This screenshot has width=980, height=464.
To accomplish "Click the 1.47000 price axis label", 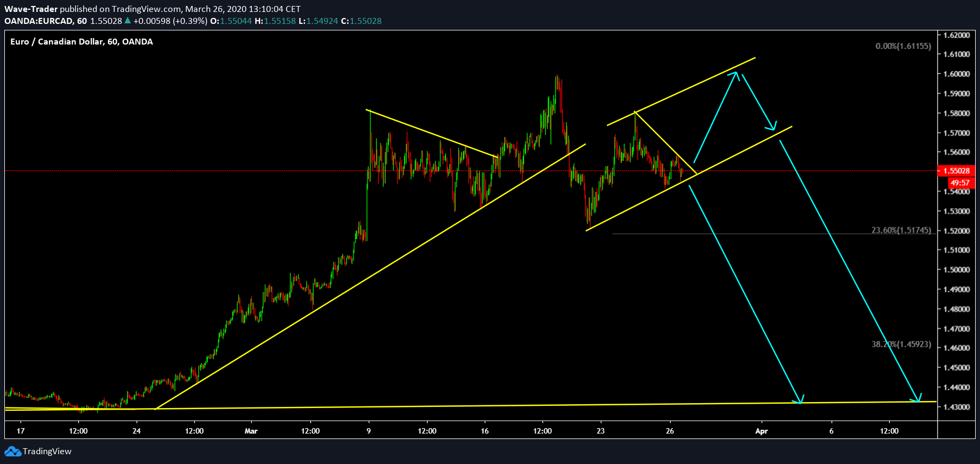I will 956,328.
